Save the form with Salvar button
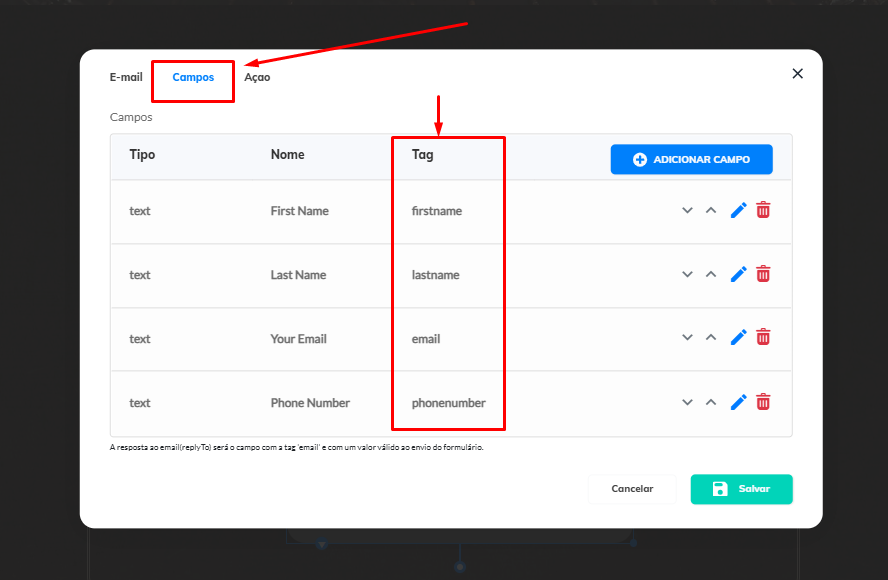The width and height of the screenshot is (888, 580). (741, 489)
